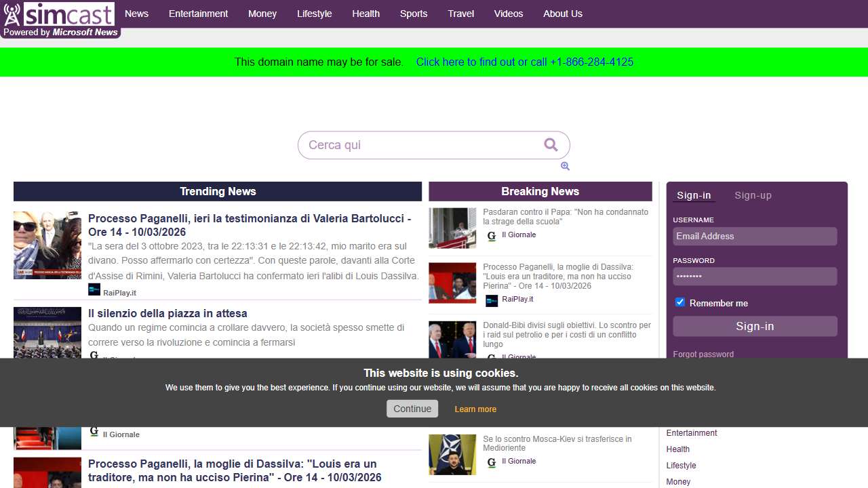The image size is (868, 488).
Task: Open the domain for sale link
Action: click(x=524, y=62)
